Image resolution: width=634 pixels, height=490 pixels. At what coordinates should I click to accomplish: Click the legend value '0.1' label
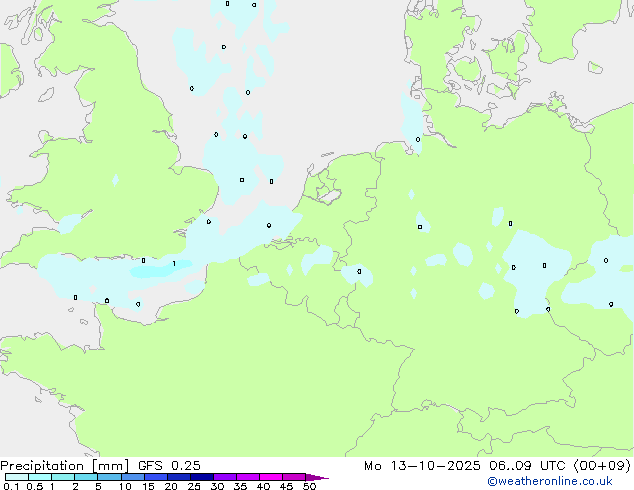pos(11,486)
